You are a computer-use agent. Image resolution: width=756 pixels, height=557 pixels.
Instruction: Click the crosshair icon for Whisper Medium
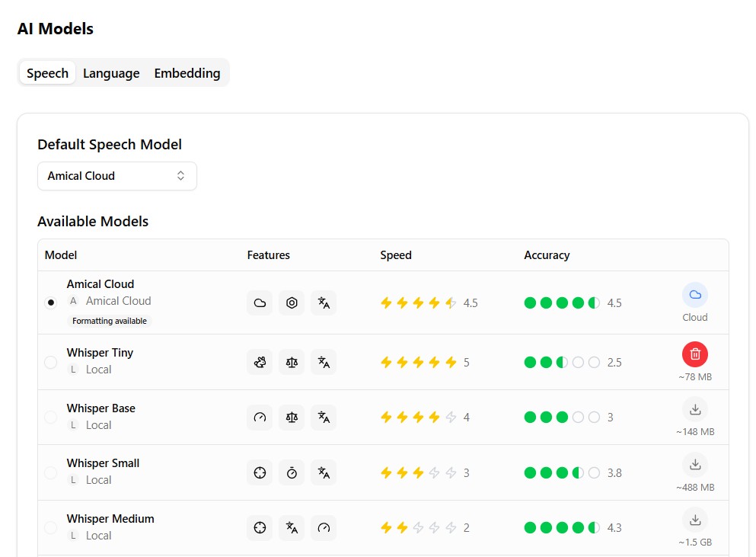[x=260, y=527]
